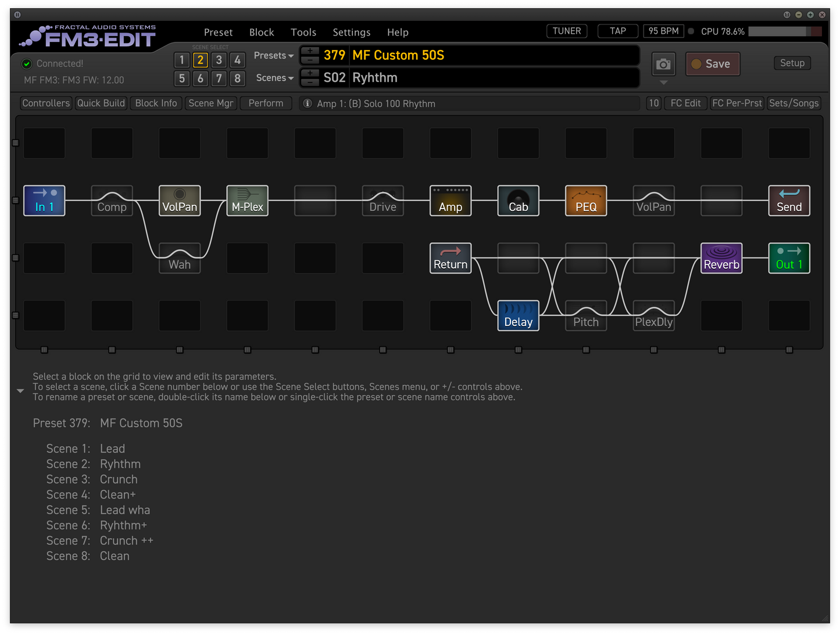Click the 10 button beside FC Edit

coord(654,103)
